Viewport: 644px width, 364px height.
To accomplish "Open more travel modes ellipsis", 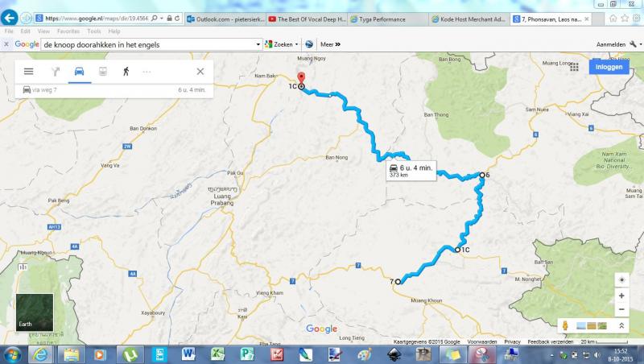I will click(x=147, y=72).
